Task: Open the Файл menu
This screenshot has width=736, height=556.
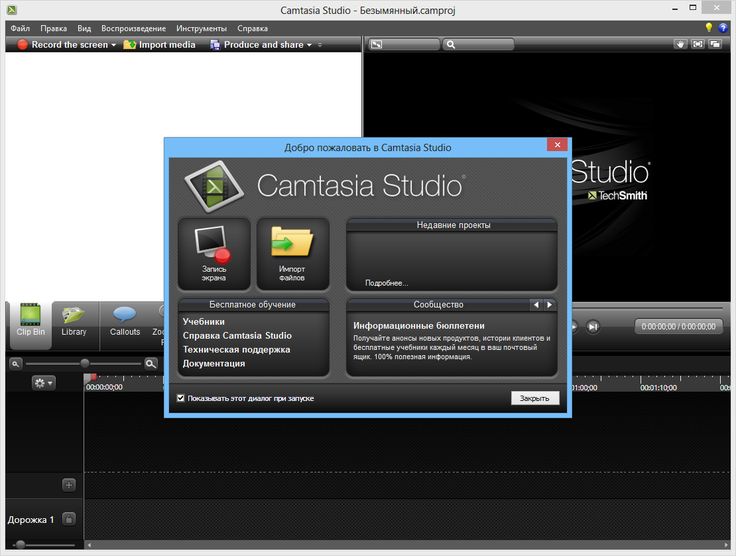Action: [x=20, y=28]
